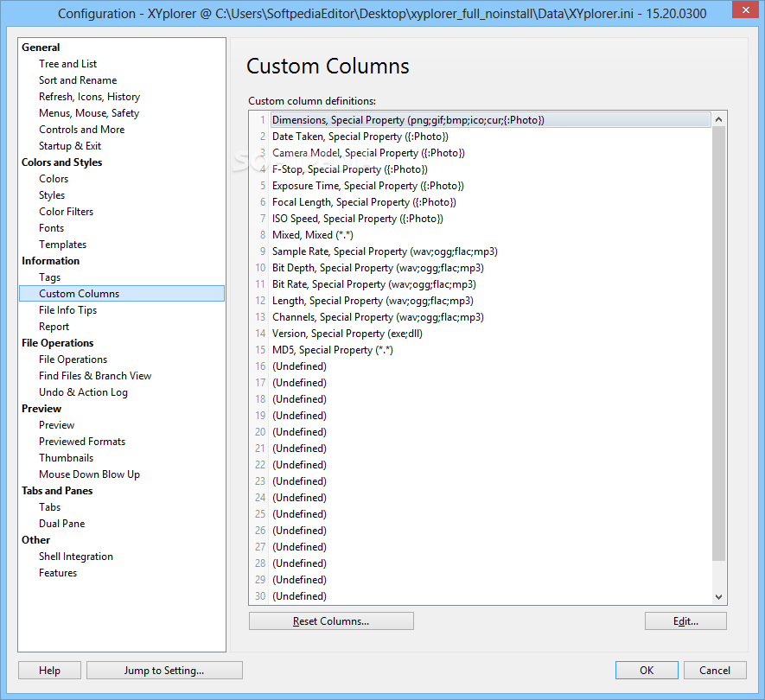Go to Find Files & Branch View
Screen dimensions: 765x700
[x=95, y=376]
